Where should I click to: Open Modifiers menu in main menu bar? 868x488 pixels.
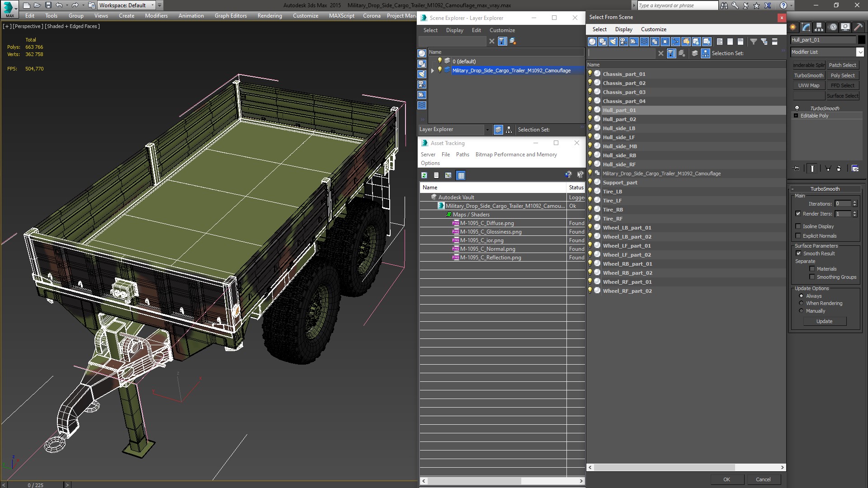coord(156,16)
